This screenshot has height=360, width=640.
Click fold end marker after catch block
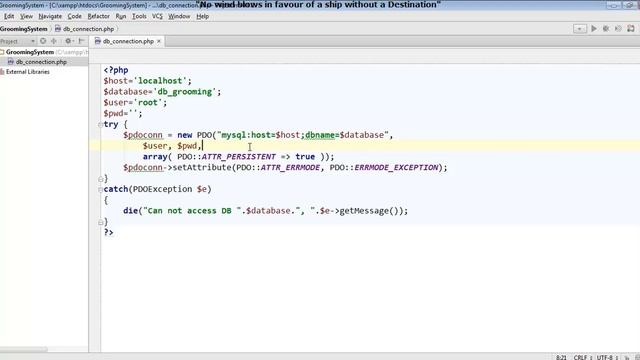100,222
